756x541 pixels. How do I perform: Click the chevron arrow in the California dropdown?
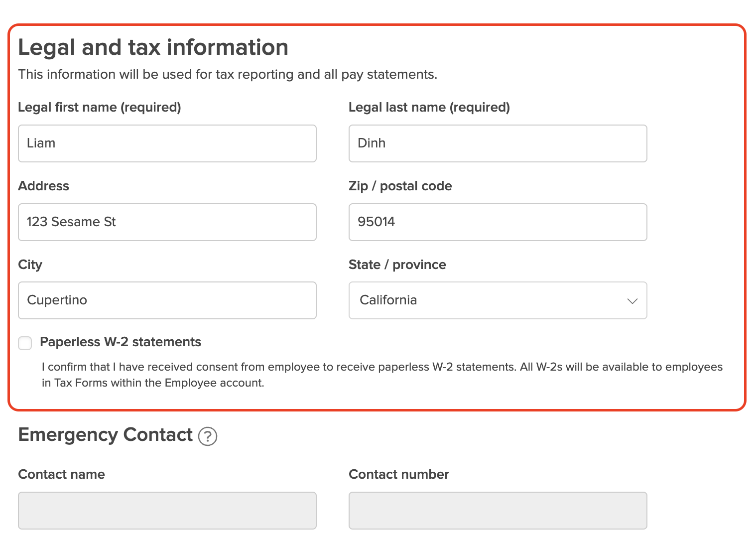tap(632, 301)
